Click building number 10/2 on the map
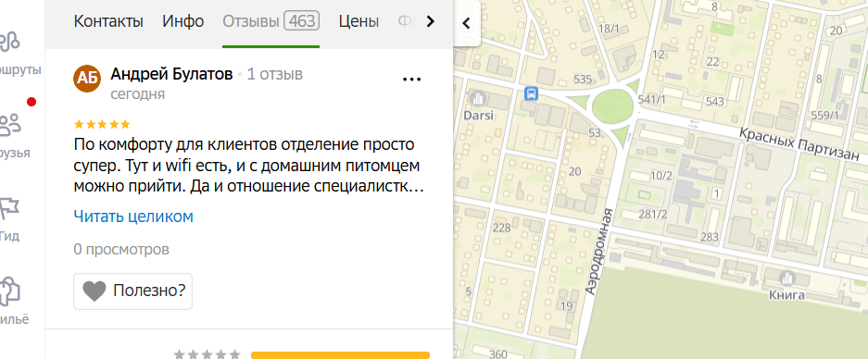 coord(661,176)
